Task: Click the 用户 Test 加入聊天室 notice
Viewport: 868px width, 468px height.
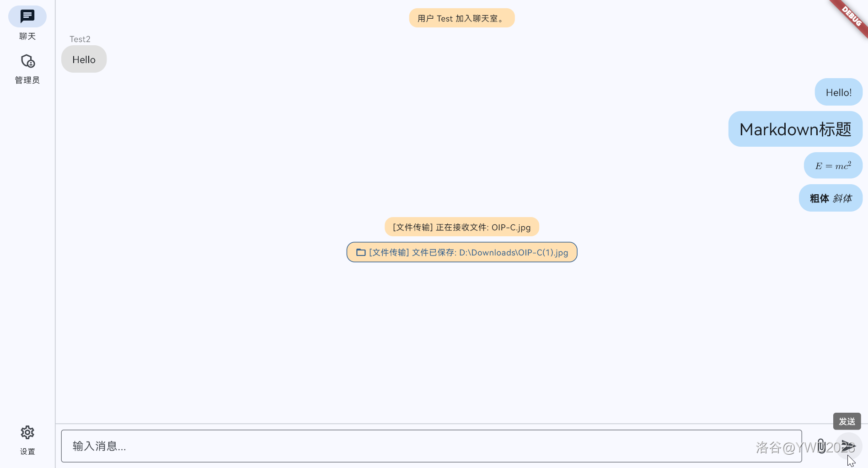Action: coord(462,18)
